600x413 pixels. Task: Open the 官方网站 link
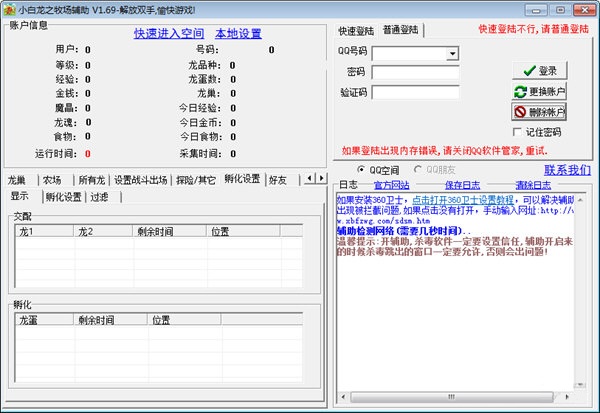click(391, 185)
